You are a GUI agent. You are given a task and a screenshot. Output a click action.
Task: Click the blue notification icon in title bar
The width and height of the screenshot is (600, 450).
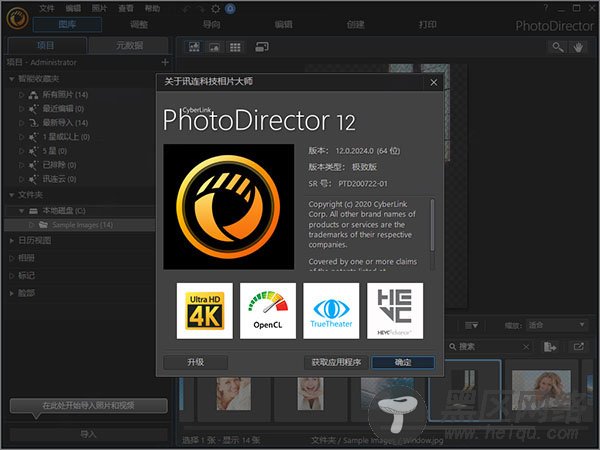tap(230, 8)
